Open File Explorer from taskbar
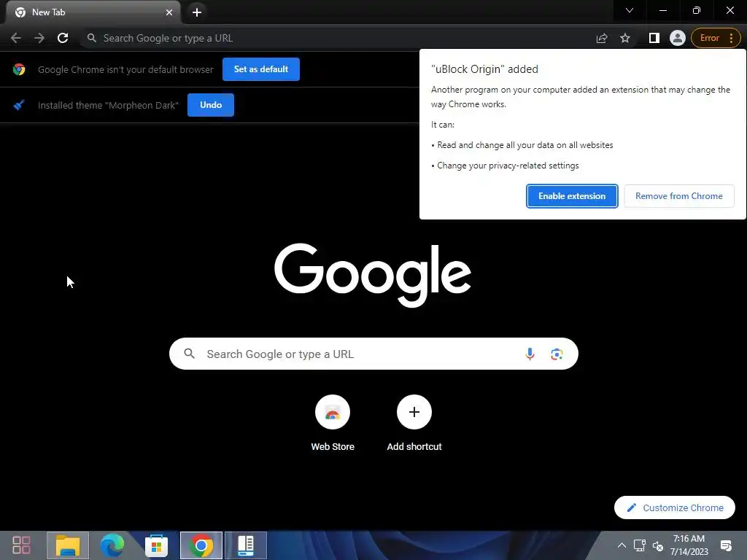The width and height of the screenshot is (747, 560). click(68, 545)
